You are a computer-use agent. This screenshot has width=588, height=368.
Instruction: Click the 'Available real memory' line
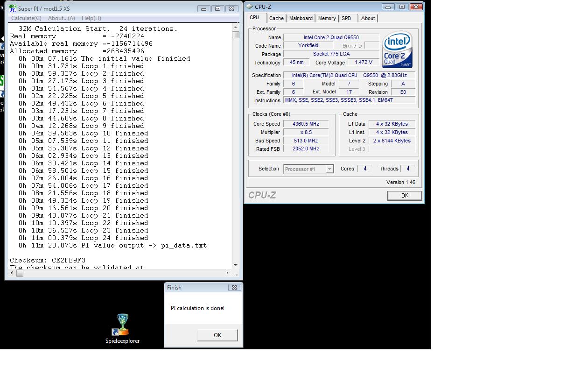(x=81, y=43)
